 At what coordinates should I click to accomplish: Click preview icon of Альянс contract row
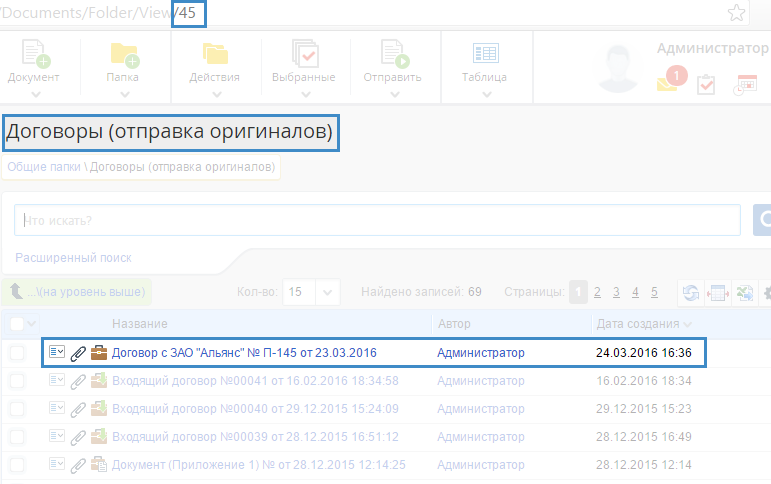[x=57, y=352]
